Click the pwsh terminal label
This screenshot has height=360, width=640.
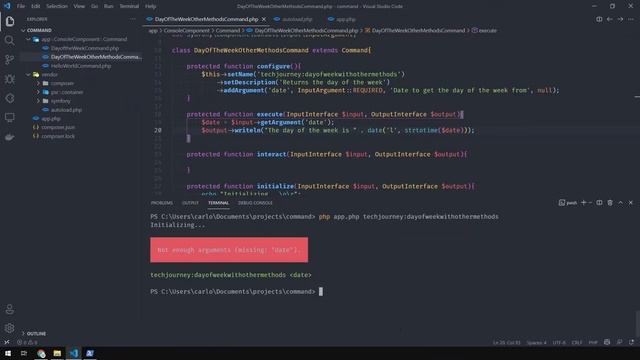(x=567, y=202)
